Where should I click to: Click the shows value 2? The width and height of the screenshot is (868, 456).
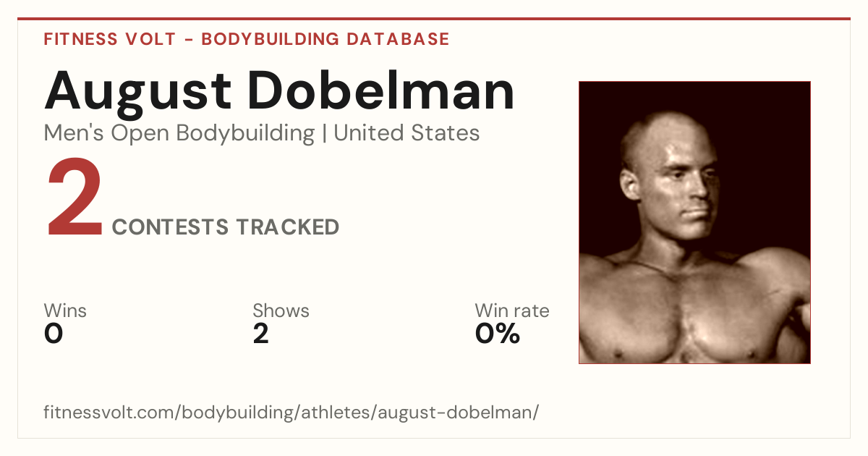click(261, 334)
